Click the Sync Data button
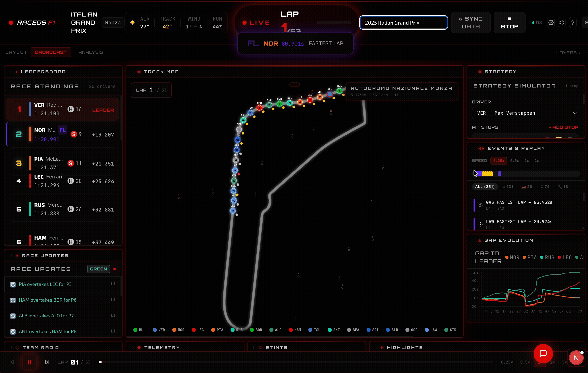This screenshot has height=373, width=588. (471, 22)
